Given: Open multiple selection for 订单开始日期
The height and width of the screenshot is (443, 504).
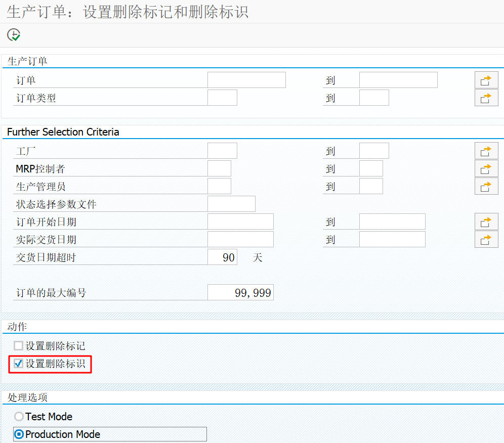Looking at the screenshot, I should coord(486,221).
